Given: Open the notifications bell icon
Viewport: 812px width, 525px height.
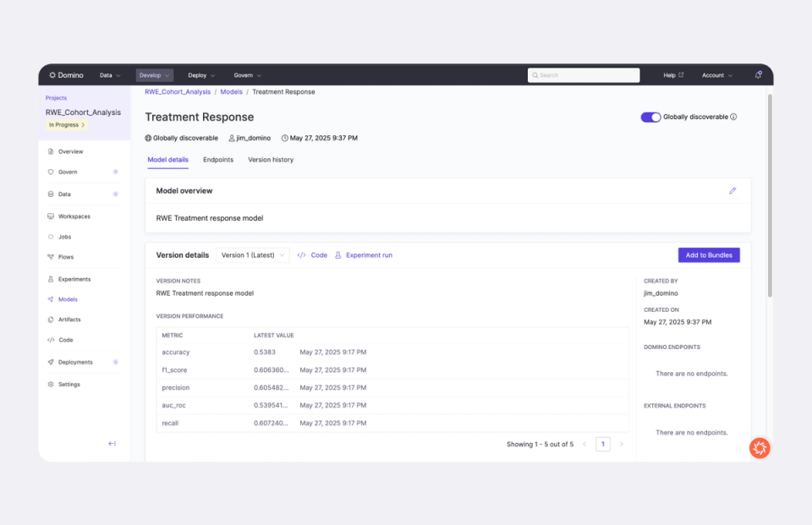Looking at the screenshot, I should pyautogui.click(x=758, y=75).
